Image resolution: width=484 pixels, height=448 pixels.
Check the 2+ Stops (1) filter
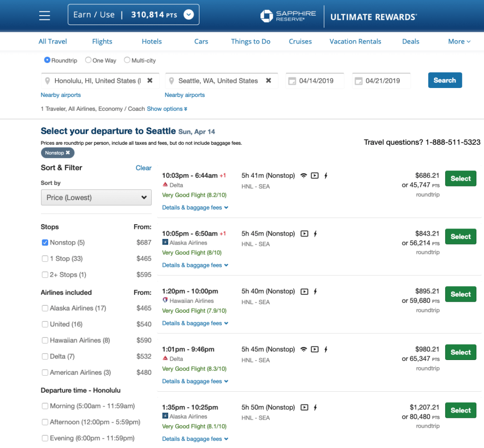pos(45,275)
